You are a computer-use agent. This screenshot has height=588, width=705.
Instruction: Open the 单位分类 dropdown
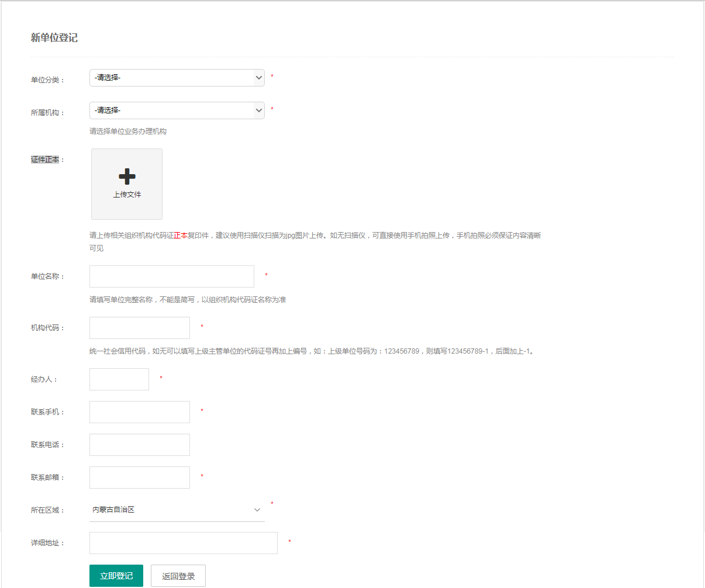point(177,78)
